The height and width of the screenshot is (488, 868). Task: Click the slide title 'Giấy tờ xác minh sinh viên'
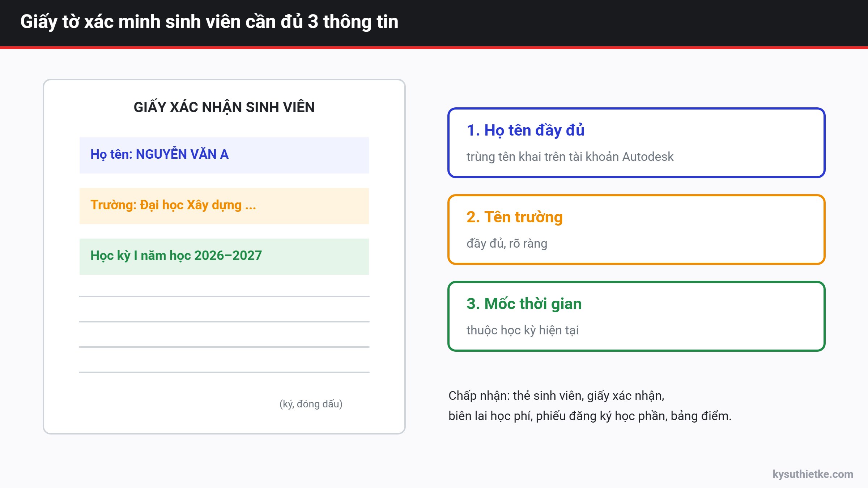209,22
